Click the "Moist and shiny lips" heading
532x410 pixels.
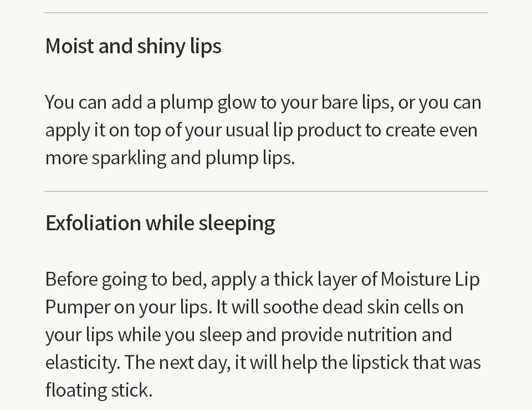coord(134,46)
